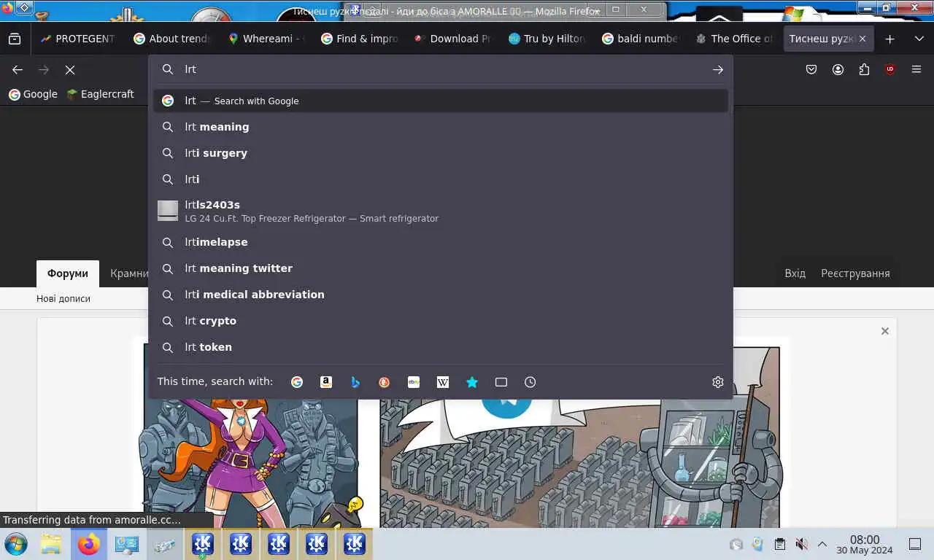Click the Вхід login link

[x=795, y=273]
